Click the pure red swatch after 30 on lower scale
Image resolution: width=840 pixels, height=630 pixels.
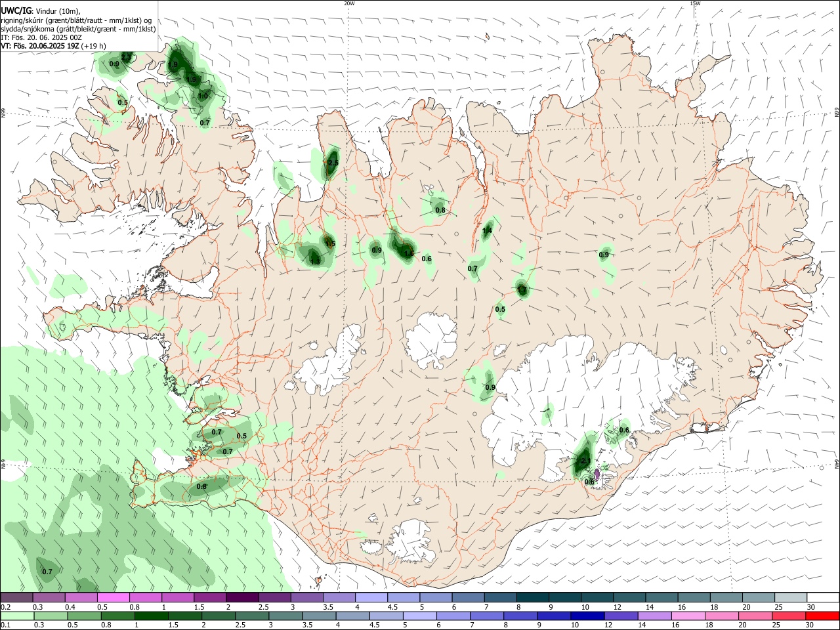[822, 616]
